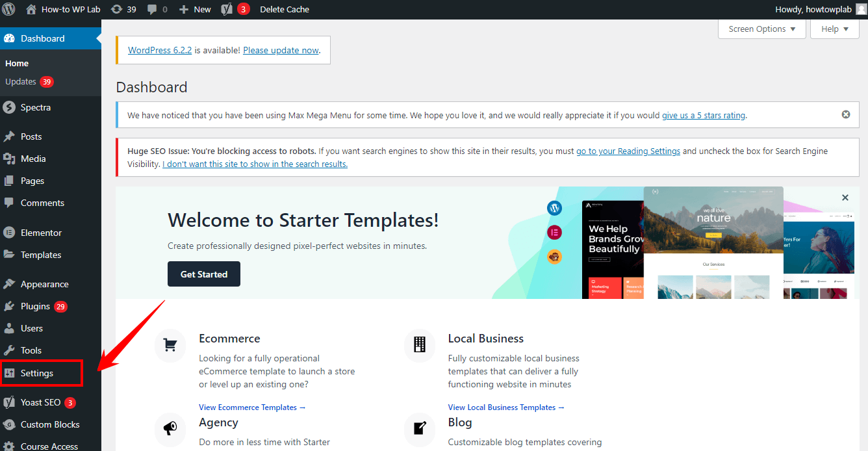Viewport: 868px width, 451px height.
Task: Select the Agency megaphone icon
Action: pos(170,428)
